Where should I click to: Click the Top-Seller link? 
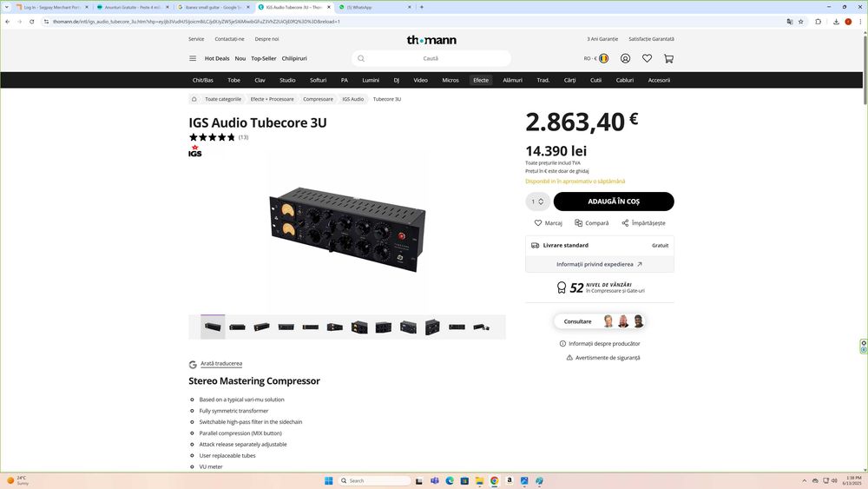click(264, 58)
